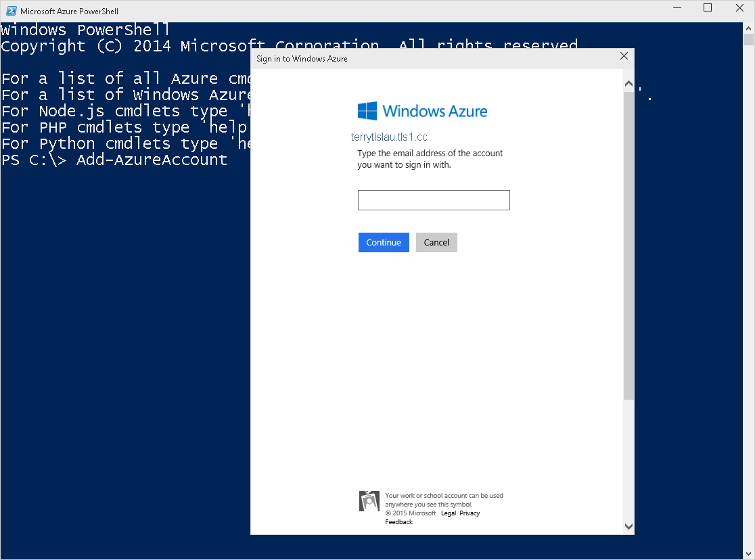This screenshot has width=755, height=560.
Task: Open the terrytlslau.tls1.cc link
Action: tap(389, 137)
